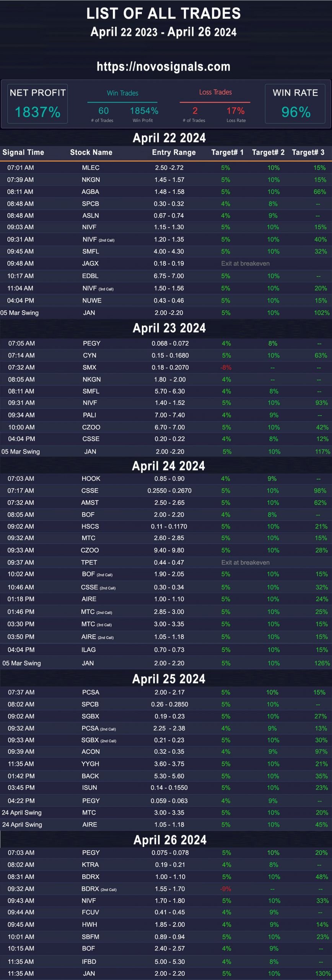Click JAGX Exit at breakeven text
Viewport: 332px width, 980px height.
point(245,263)
